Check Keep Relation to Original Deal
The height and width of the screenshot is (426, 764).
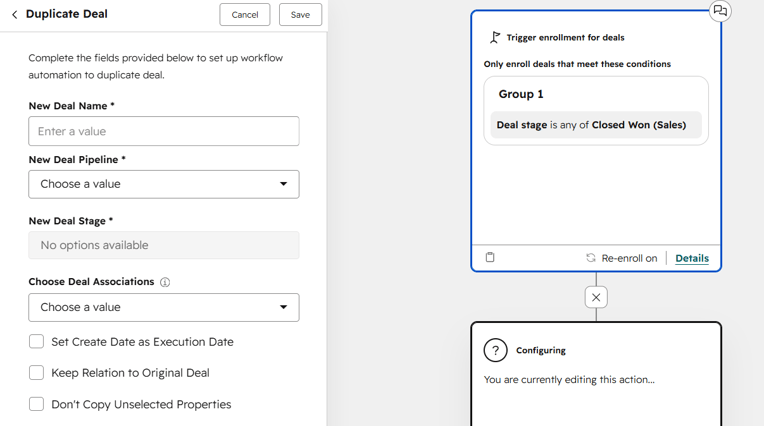coord(37,373)
